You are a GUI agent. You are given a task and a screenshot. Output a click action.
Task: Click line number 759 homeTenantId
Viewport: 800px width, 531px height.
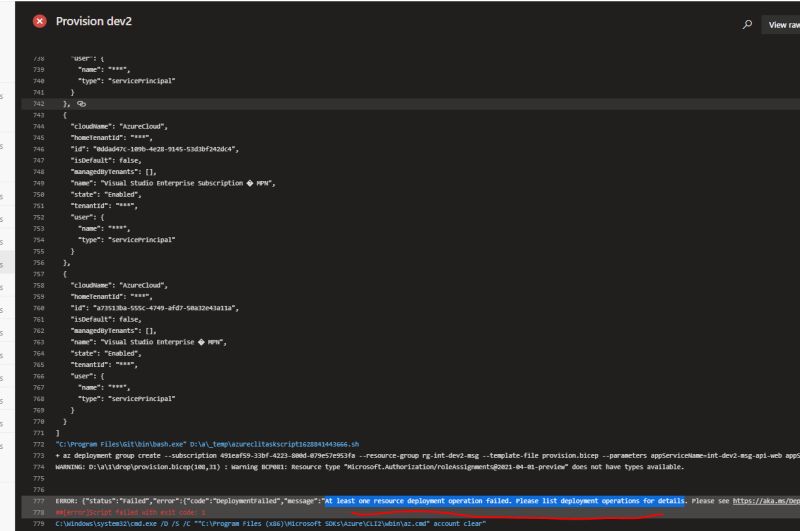[x=39, y=296]
